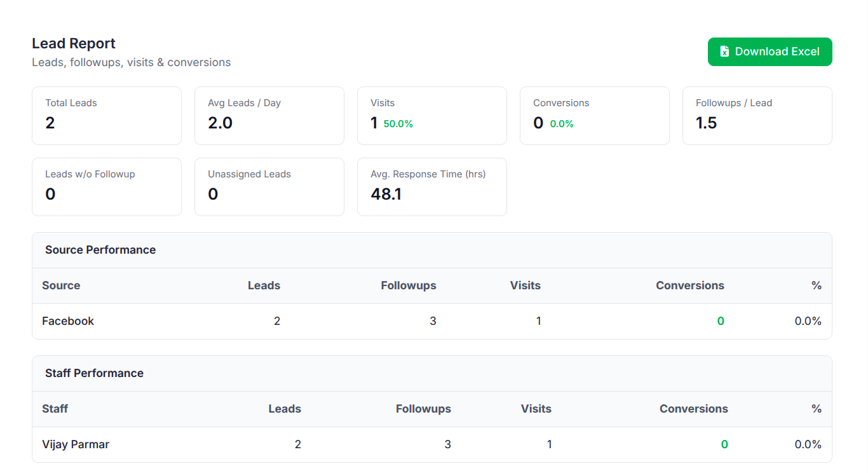Click Leads column header in Source Performance
Image resolution: width=868 pixels, height=473 pixels.
[264, 285]
